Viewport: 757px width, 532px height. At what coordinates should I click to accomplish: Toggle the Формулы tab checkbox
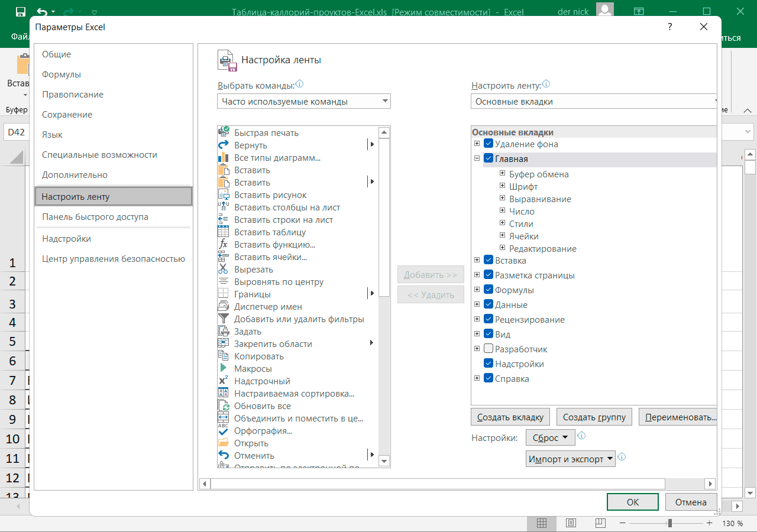pos(489,290)
